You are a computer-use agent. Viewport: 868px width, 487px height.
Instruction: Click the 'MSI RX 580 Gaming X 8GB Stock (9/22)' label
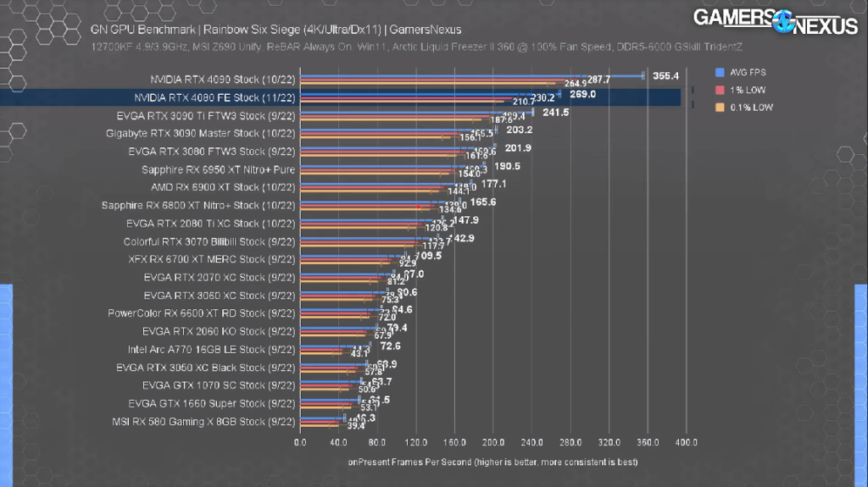tap(203, 423)
